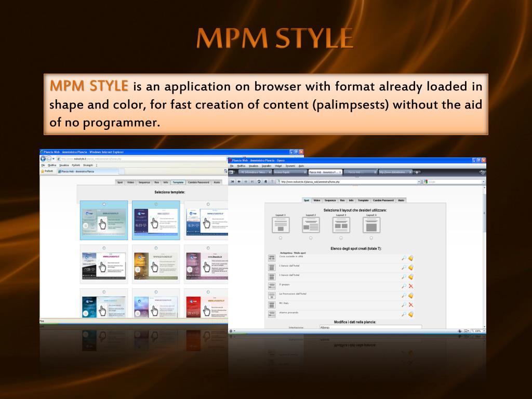Click magnifier icon for 'Le Promozioni dell'hotel'
The height and width of the screenshot is (399, 532).
(x=404, y=296)
